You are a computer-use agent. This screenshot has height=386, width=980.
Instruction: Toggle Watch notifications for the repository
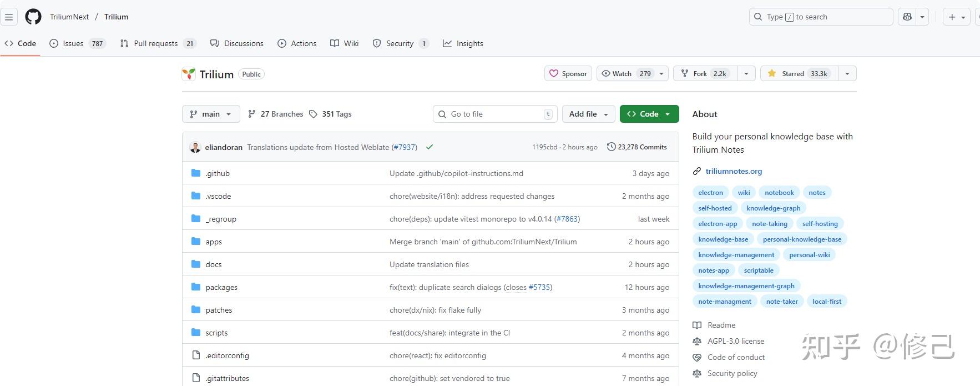(x=626, y=73)
